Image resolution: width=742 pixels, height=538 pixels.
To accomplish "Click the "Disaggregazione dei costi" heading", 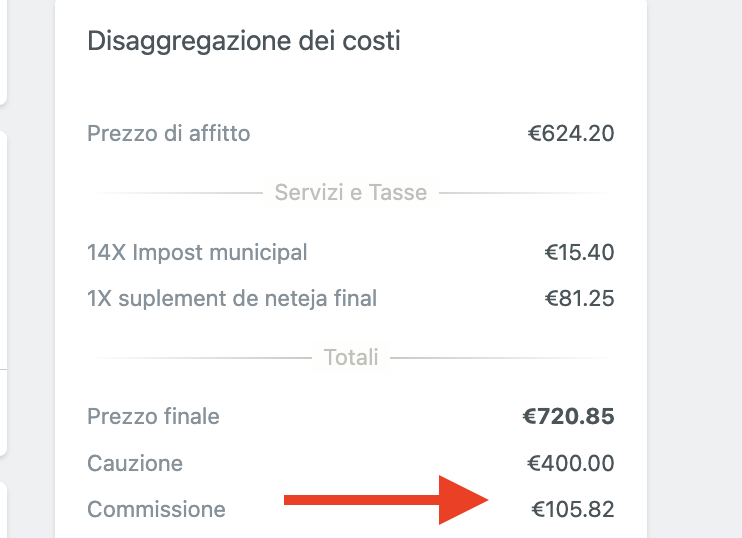I will [244, 41].
